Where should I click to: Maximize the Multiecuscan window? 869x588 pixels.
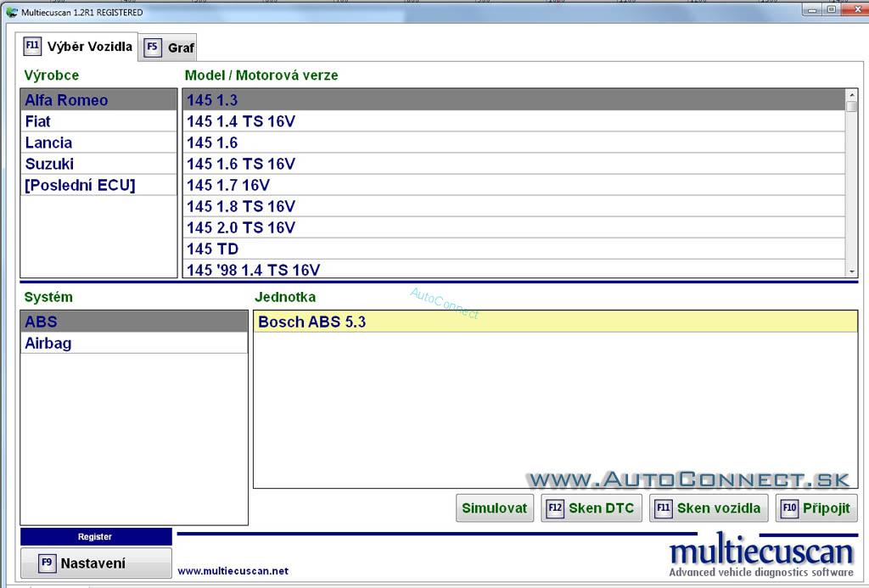[832, 9]
